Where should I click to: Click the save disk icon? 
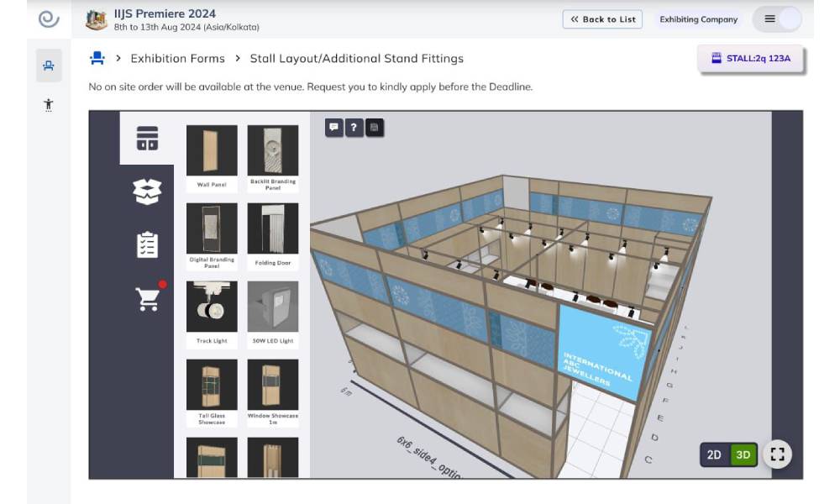[374, 128]
